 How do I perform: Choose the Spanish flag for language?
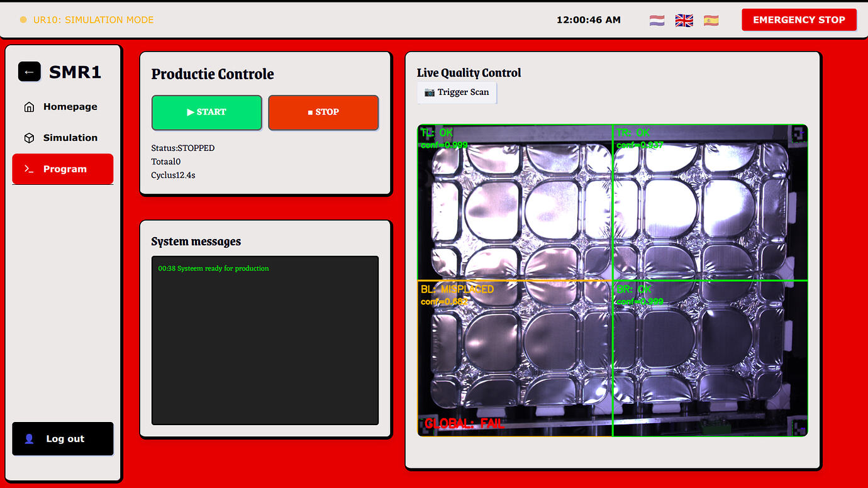tap(711, 20)
